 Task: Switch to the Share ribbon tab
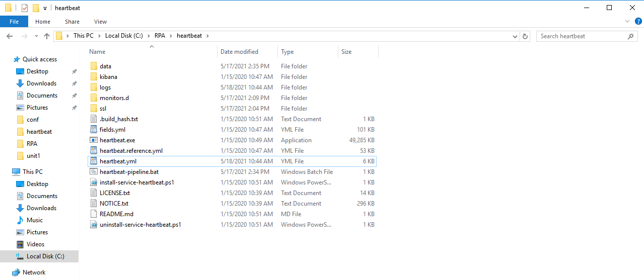72,22
